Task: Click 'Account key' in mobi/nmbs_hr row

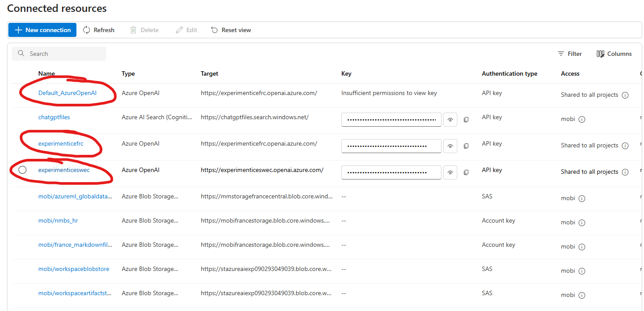Action: (x=499, y=220)
